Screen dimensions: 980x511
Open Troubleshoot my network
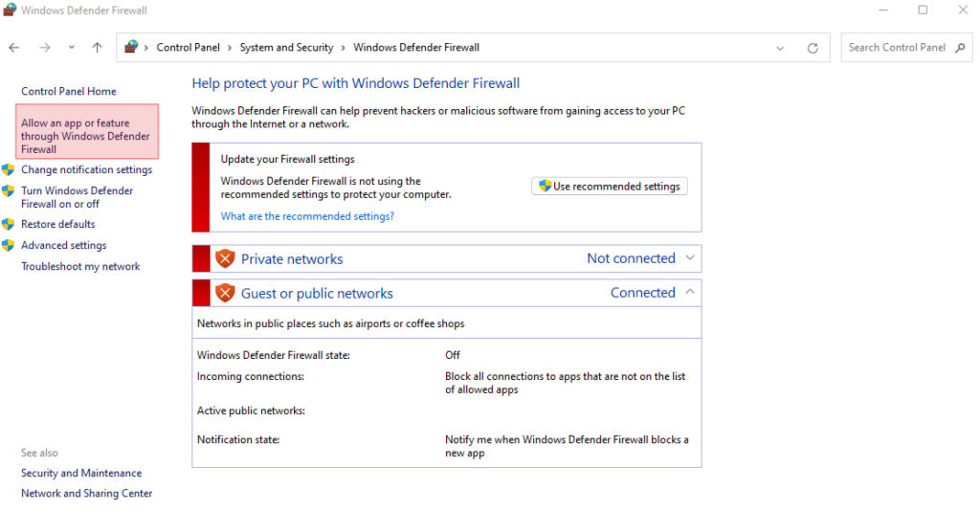[x=80, y=266]
